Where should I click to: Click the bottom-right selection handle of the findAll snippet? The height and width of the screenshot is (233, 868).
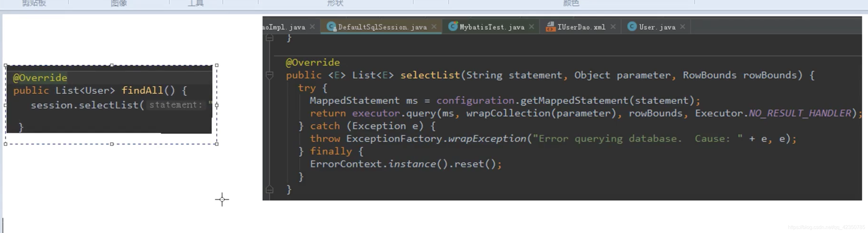(217, 144)
